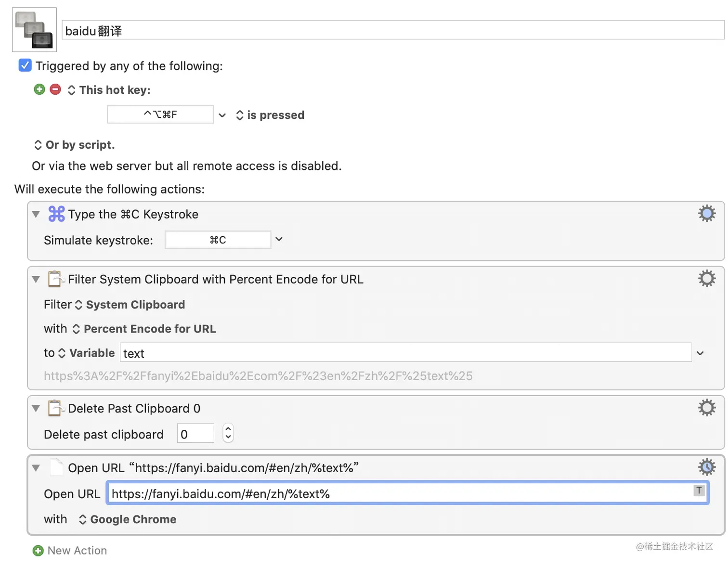Open "This hot key" trigger type popup
The height and width of the screenshot is (566, 728).
point(109,90)
